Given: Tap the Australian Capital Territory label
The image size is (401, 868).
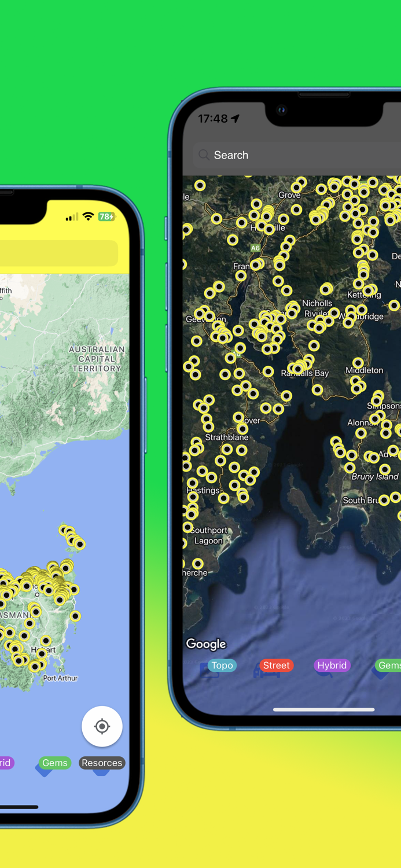Looking at the screenshot, I should tap(97, 359).
